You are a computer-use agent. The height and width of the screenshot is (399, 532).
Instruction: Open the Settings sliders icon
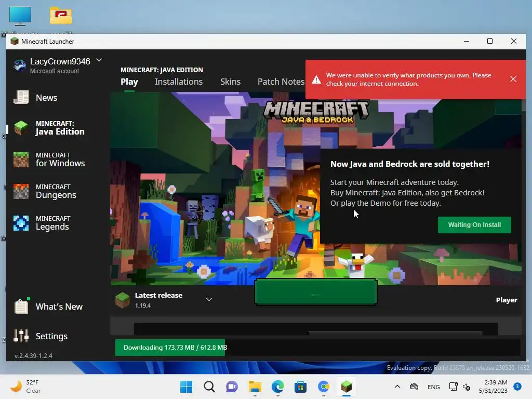[x=21, y=336]
